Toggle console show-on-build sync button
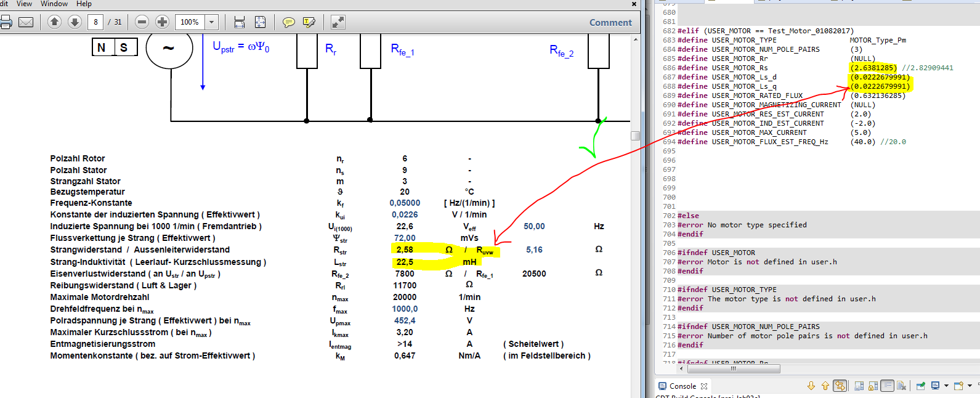980x398 pixels. click(840, 386)
